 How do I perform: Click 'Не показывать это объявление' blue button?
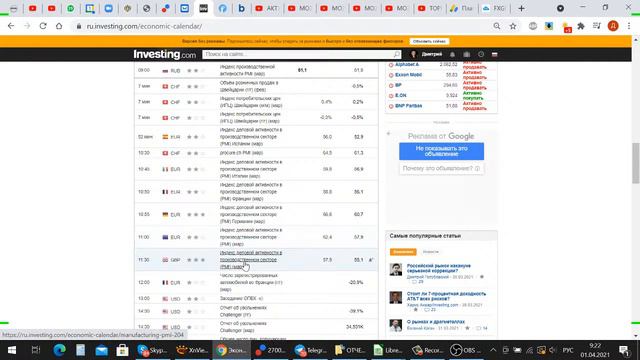click(441, 151)
